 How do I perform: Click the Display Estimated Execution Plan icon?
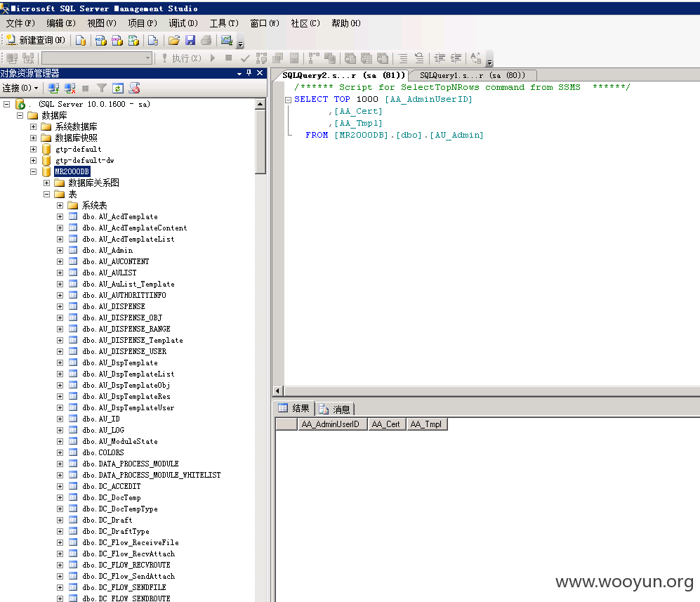262,58
